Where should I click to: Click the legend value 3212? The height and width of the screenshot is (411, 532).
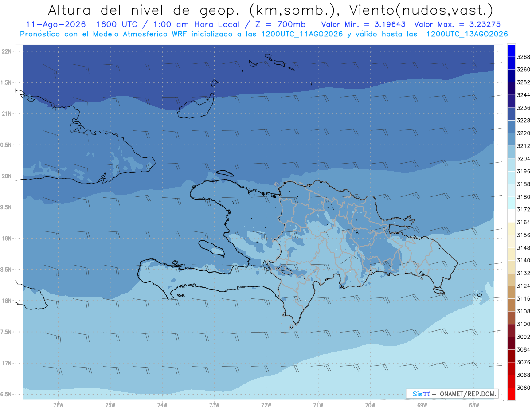point(523,146)
